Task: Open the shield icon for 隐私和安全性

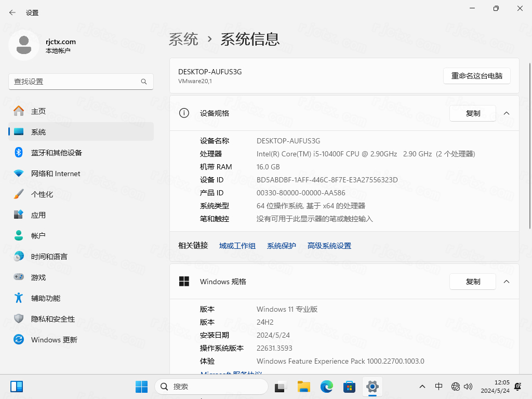Action: tap(19, 318)
